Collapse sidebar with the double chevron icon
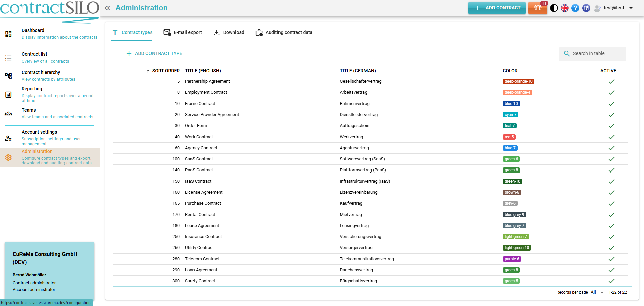Viewport: 644px width, 306px height. point(107,8)
